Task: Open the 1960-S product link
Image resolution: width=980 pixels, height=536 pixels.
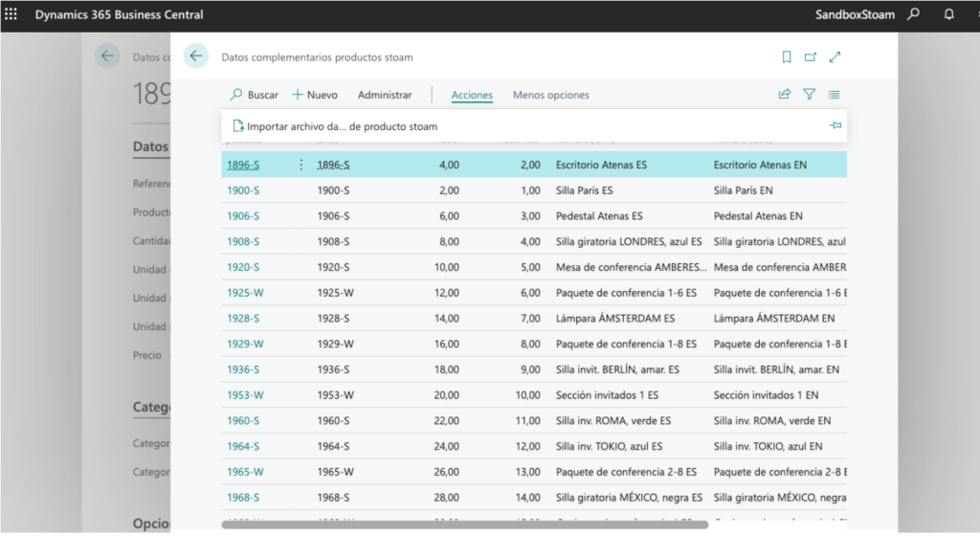Action: tap(242, 421)
